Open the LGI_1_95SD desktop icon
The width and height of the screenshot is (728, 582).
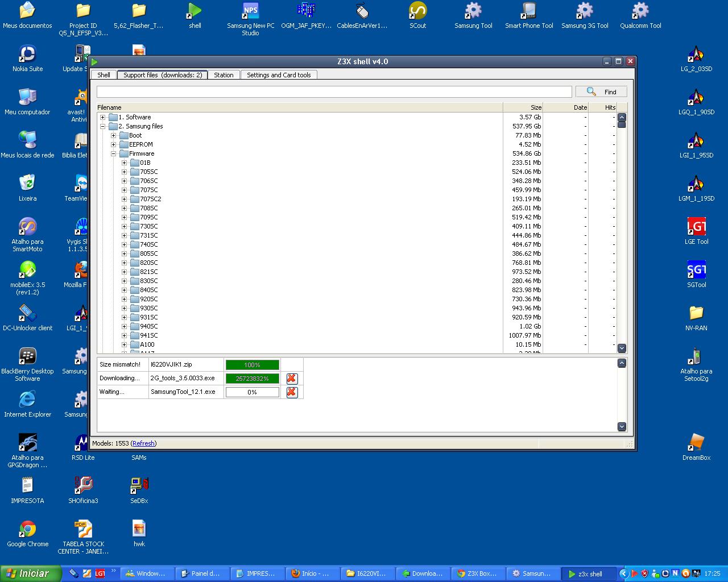pos(696,145)
